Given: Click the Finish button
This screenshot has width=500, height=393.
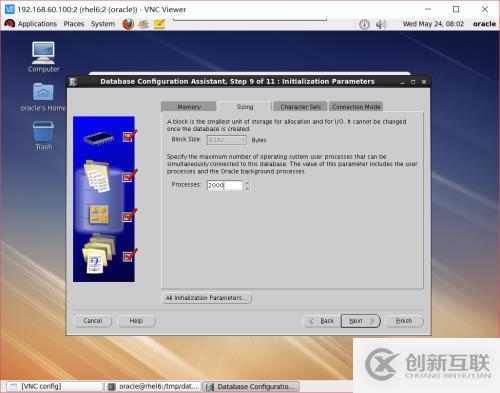Looking at the screenshot, I should [404, 321].
